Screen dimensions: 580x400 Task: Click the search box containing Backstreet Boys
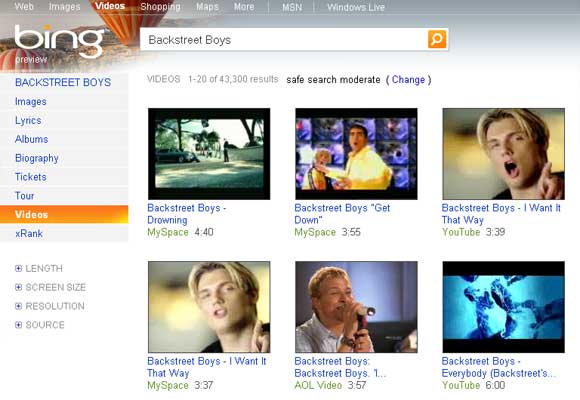pyautogui.click(x=284, y=40)
